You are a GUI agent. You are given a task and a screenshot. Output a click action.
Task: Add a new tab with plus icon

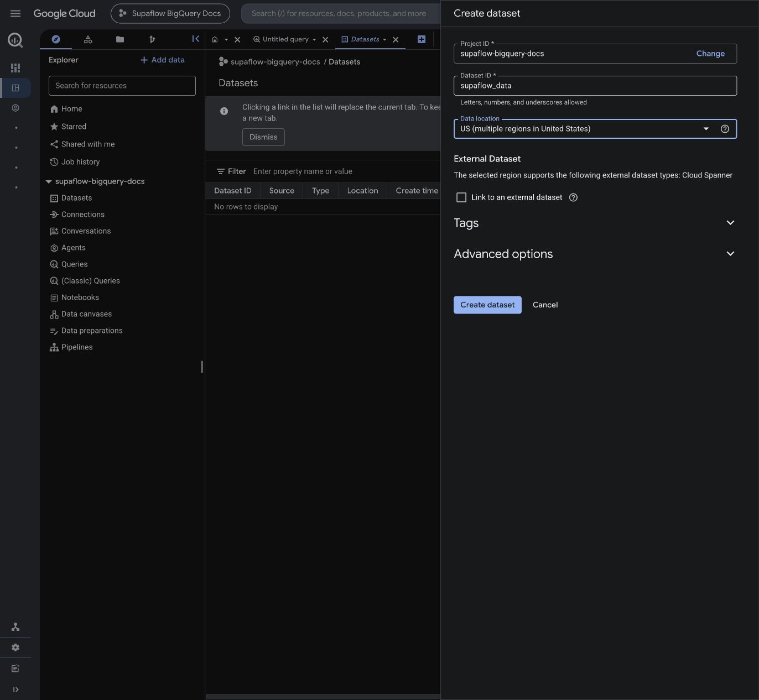click(422, 39)
